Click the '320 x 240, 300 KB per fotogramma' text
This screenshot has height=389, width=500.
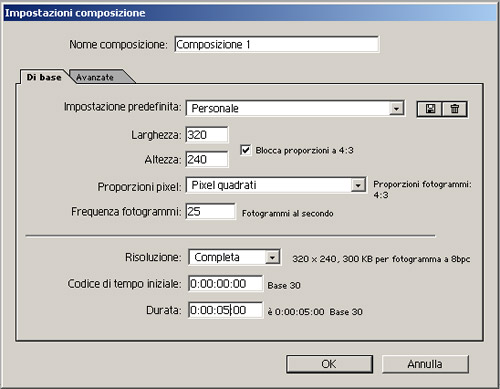coord(381,259)
